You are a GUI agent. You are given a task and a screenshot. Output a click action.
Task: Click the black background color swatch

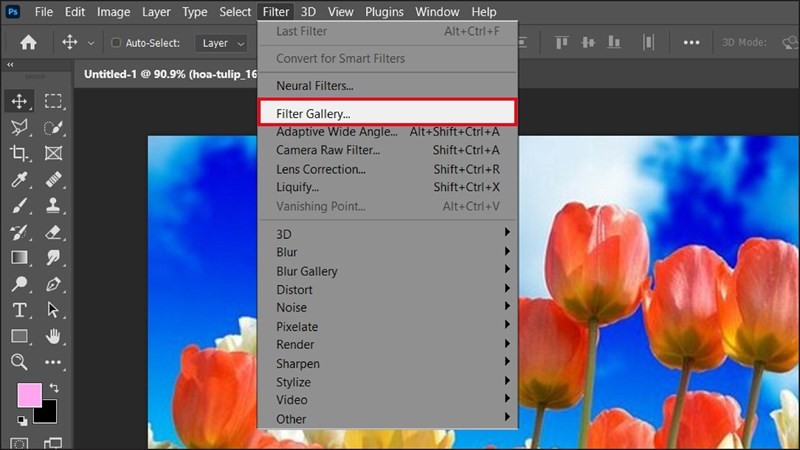[47, 414]
